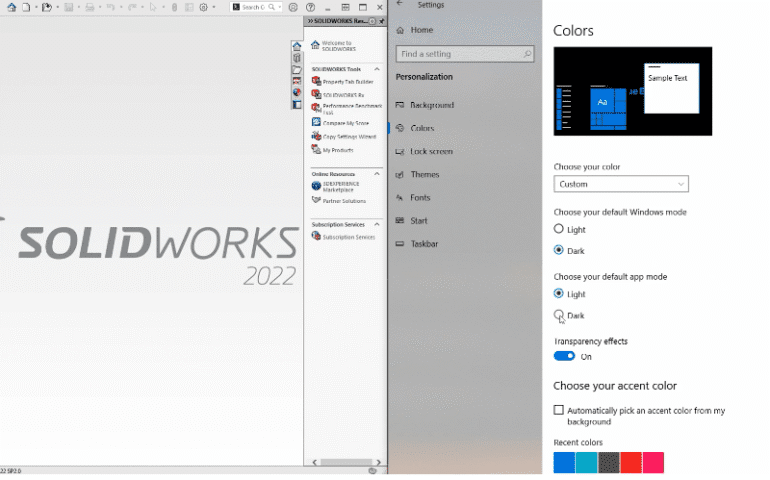Open dropdown arrow beside SOLIDWORKS search box
This screenshot has width=770, height=480.
coord(279,7)
